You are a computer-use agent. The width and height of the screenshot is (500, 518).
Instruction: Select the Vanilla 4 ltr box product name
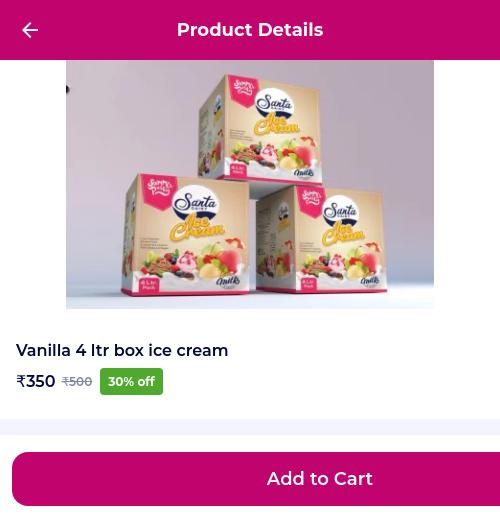122,350
